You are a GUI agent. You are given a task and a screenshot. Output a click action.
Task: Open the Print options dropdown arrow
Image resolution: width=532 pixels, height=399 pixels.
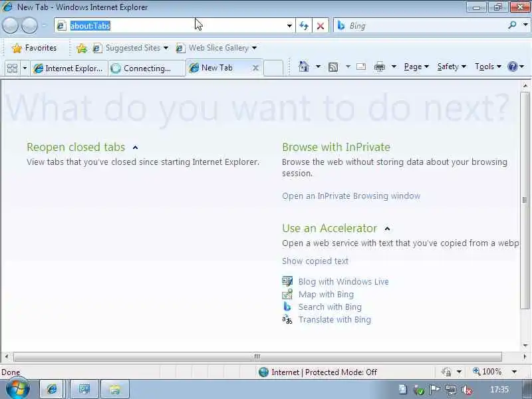pyautogui.click(x=394, y=66)
